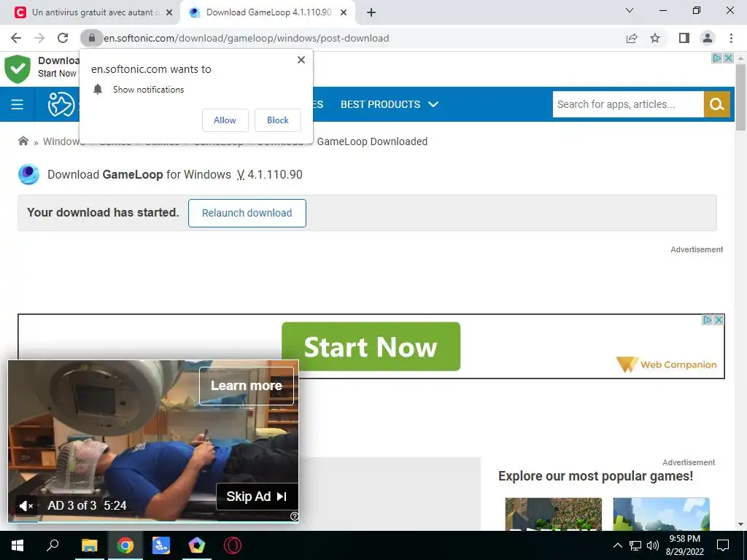Allow softonic notifications

point(225,120)
